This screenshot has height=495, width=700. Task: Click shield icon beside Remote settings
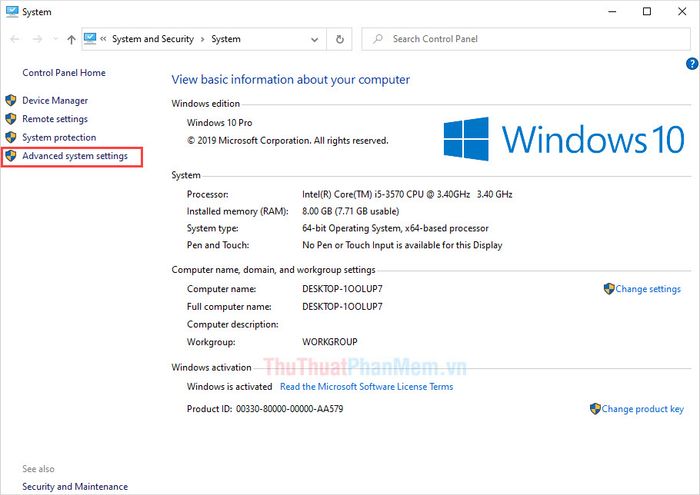tap(11, 118)
